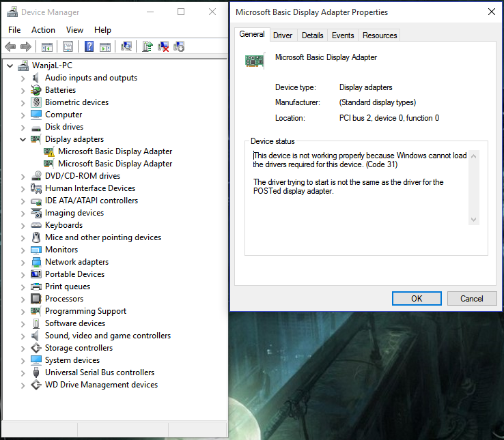Expand Human Interface Devices category
The width and height of the screenshot is (504, 440).
(23, 188)
